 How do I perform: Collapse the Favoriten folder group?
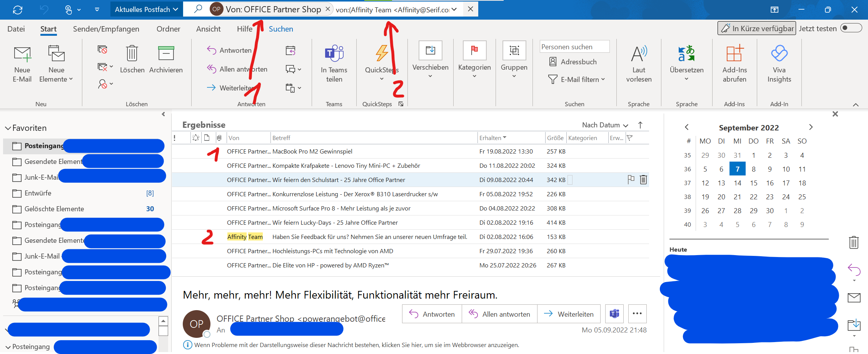[8, 128]
